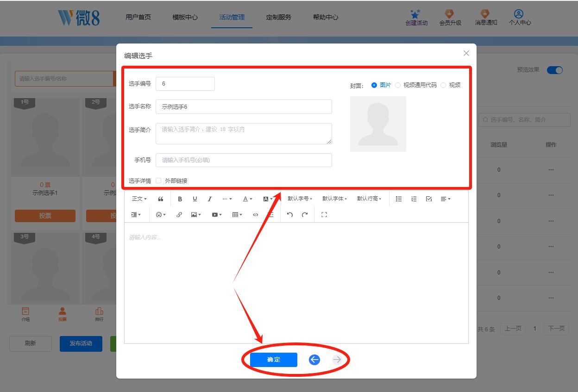
Task: Click the 下一页 pagination button
Action: click(556, 329)
